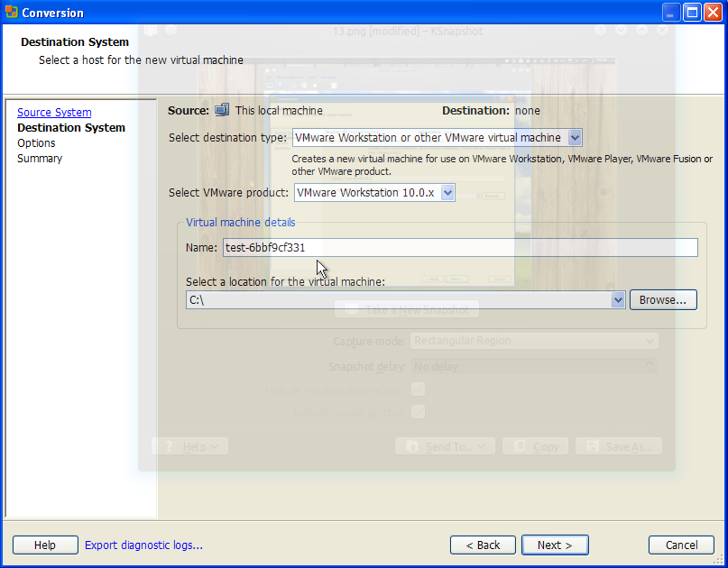Open Export diagnostic logs link
This screenshot has height=568, width=728.
[x=143, y=545]
